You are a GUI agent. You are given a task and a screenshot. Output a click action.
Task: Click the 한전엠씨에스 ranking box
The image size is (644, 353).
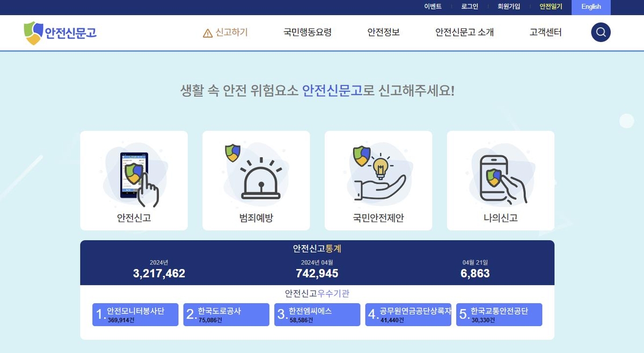[x=317, y=314]
